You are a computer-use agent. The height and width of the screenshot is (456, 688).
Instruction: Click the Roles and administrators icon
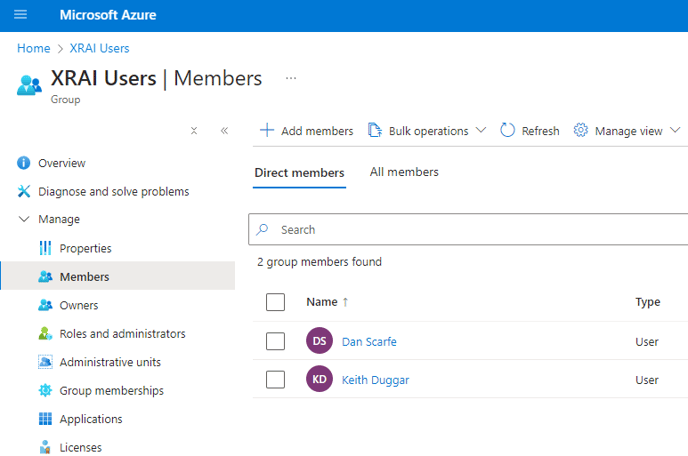(x=45, y=334)
